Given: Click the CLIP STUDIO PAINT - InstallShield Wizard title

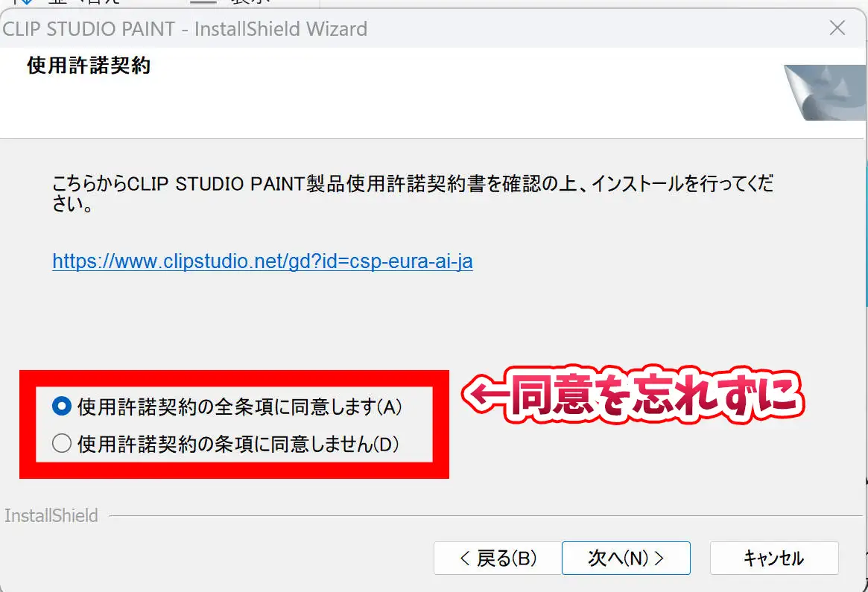Looking at the screenshot, I should (x=185, y=29).
